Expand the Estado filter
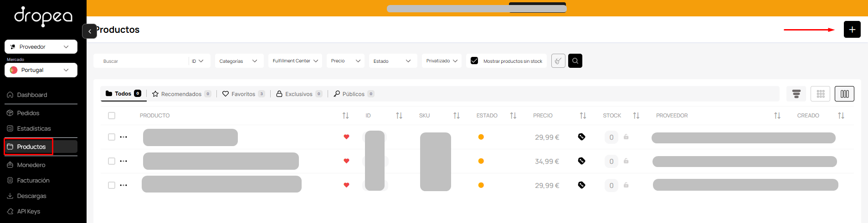Viewport: 868px width, 223px height. pyautogui.click(x=393, y=61)
